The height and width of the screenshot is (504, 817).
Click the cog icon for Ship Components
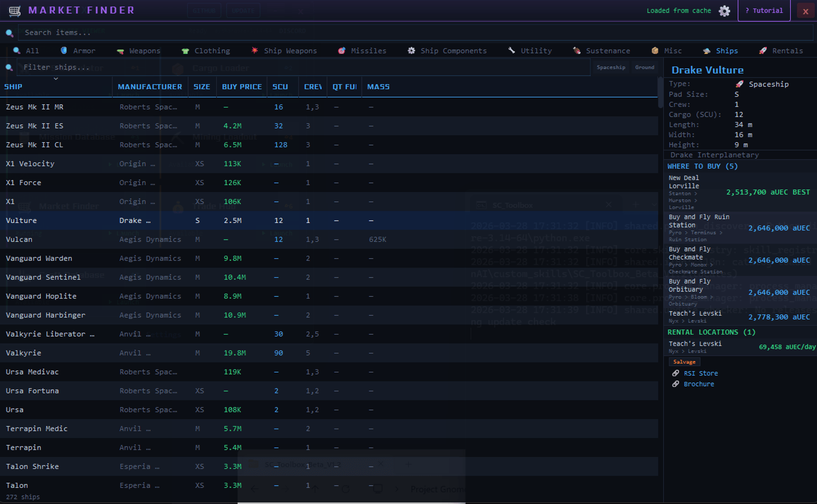pos(411,51)
